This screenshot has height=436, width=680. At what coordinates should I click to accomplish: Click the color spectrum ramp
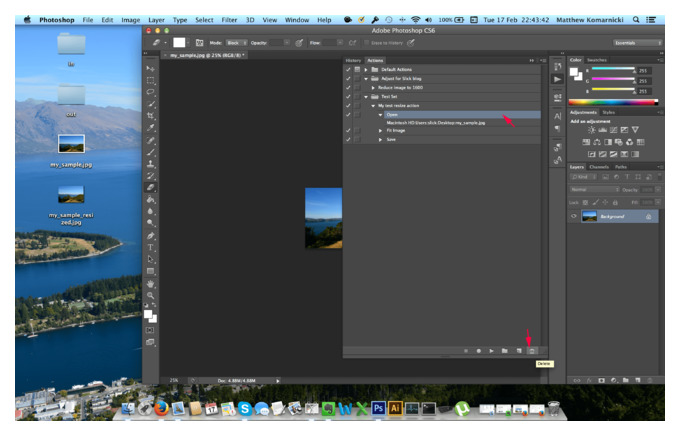[613, 102]
